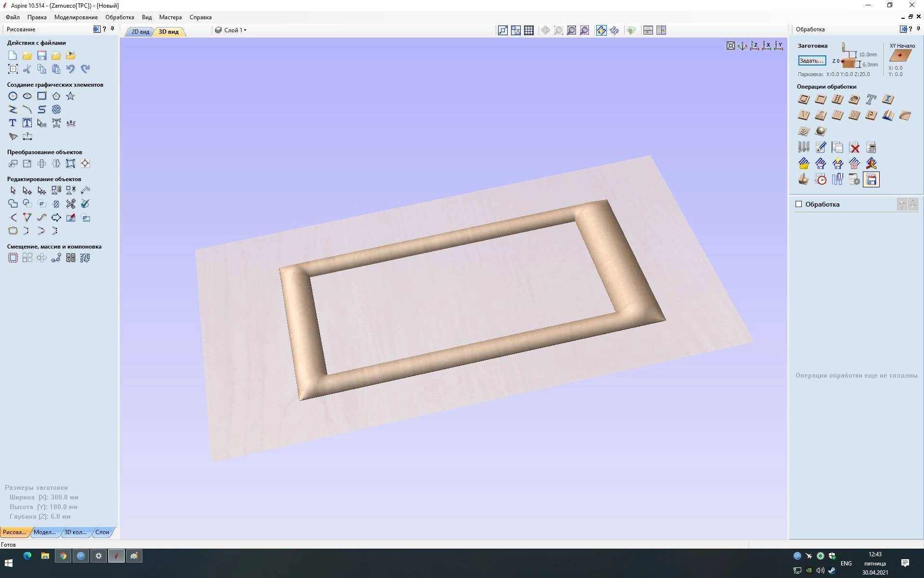
Task: Click the ENG language indicator
Action: 846,563
